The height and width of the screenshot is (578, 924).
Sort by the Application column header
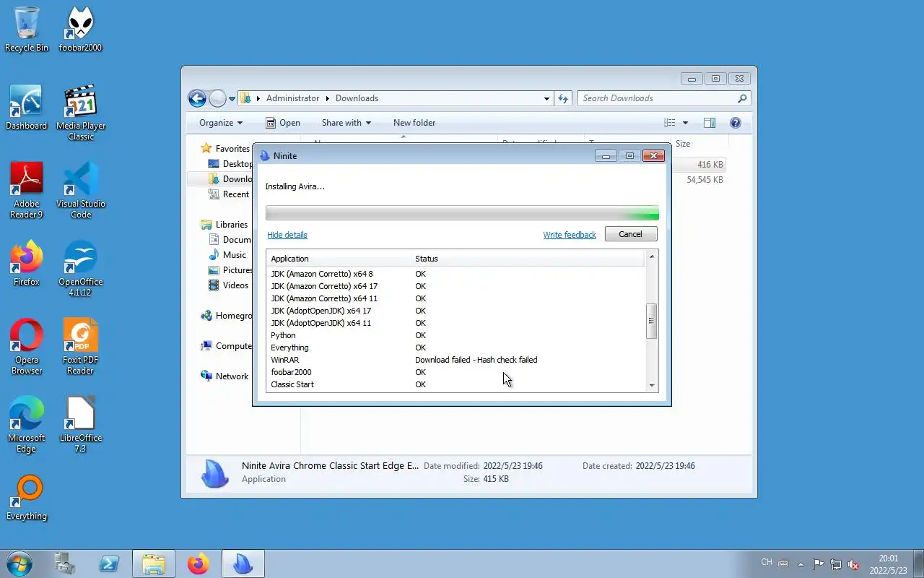339,259
